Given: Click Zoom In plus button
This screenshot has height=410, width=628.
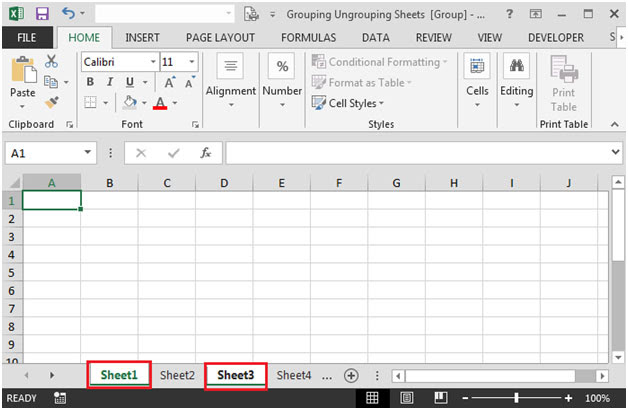Looking at the screenshot, I should [x=568, y=398].
